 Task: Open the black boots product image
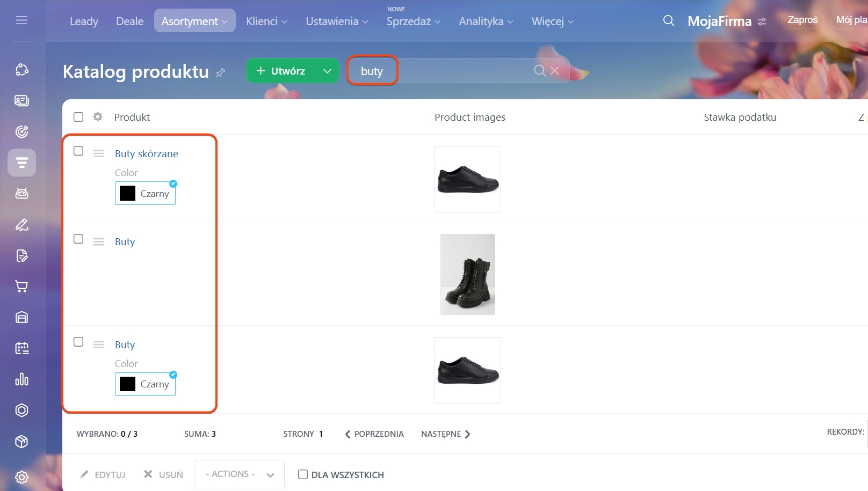pos(467,274)
